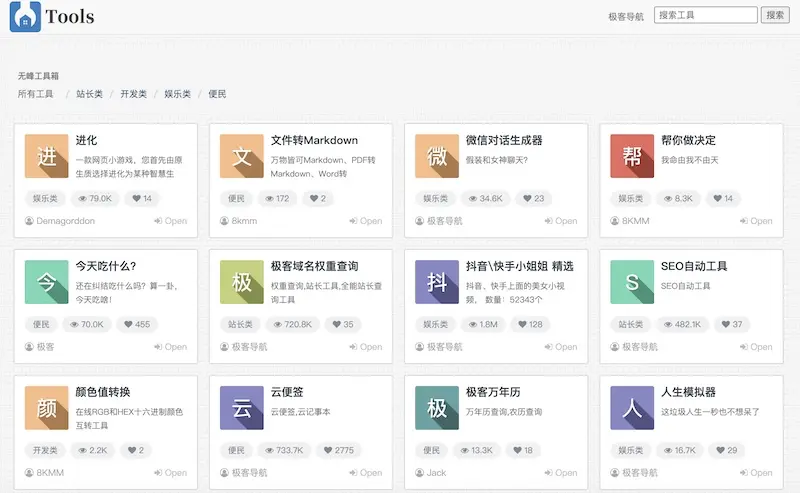The width and height of the screenshot is (800, 493).
Task: Click the Tools house logo icon
Action: pos(25,16)
